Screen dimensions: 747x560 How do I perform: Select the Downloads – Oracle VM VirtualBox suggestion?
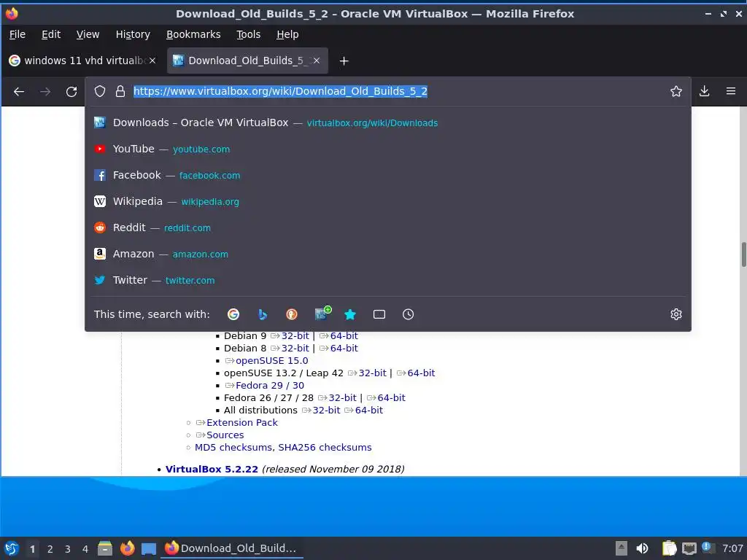tap(388, 122)
